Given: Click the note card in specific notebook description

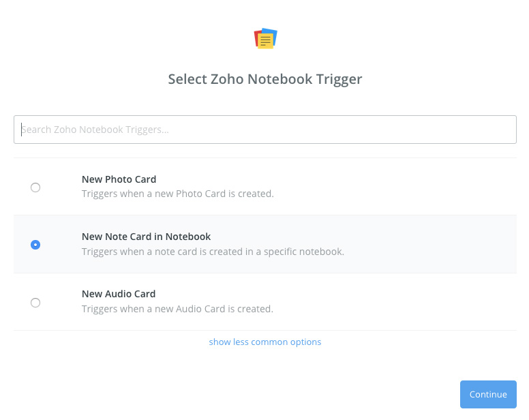Looking at the screenshot, I should [x=213, y=252].
